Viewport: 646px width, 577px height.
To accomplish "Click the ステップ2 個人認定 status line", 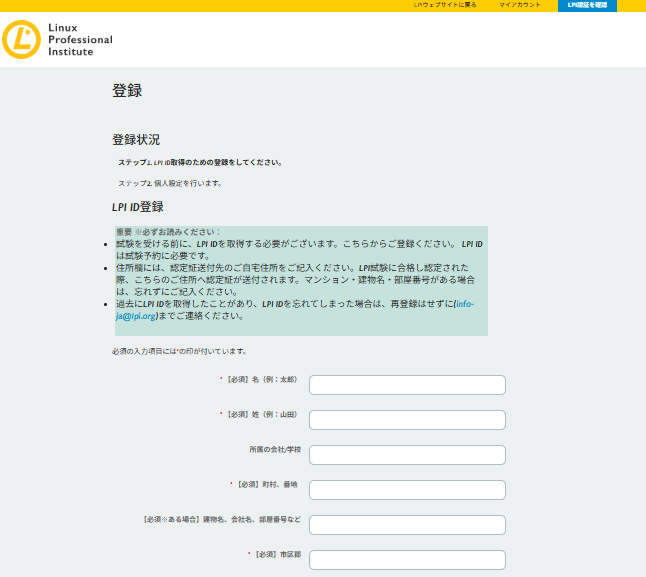I will pyautogui.click(x=170, y=183).
